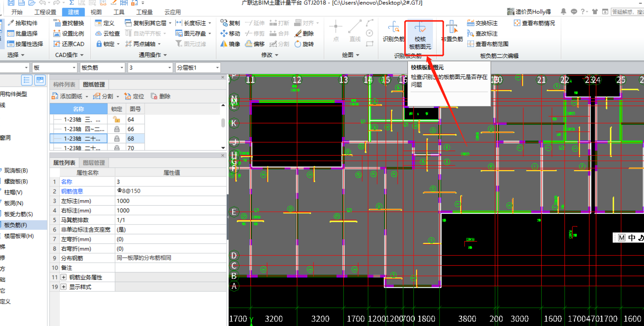The height and width of the screenshot is (326, 644).
Task: Click the notification bell icon
Action: tap(563, 12)
